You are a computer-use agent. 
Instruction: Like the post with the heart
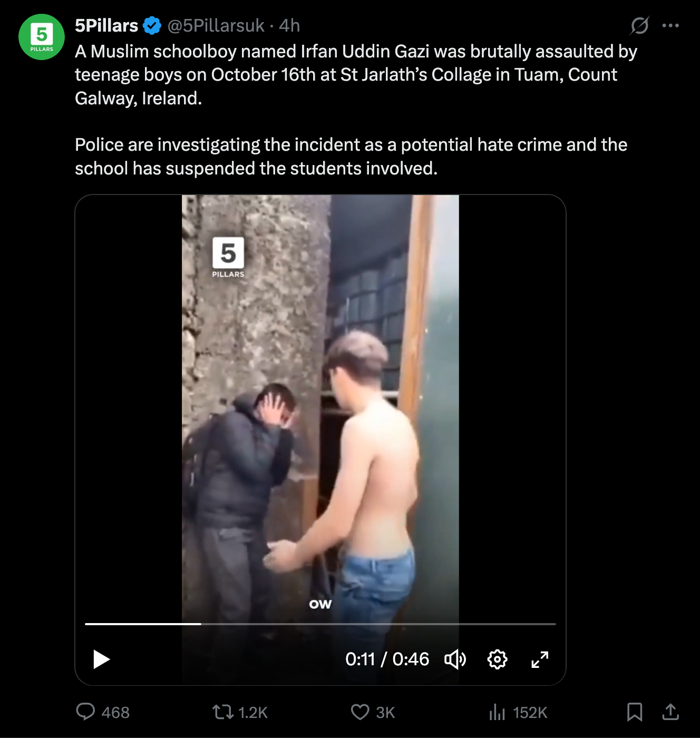click(x=360, y=712)
